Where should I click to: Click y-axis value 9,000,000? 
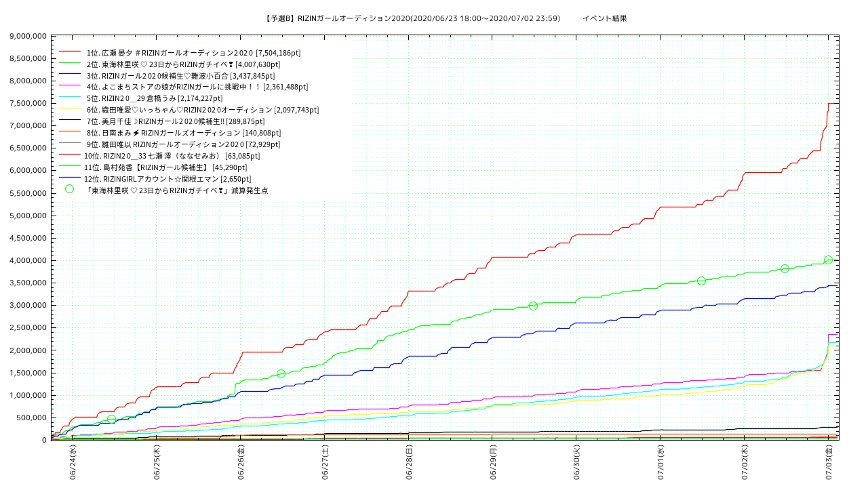pos(28,36)
